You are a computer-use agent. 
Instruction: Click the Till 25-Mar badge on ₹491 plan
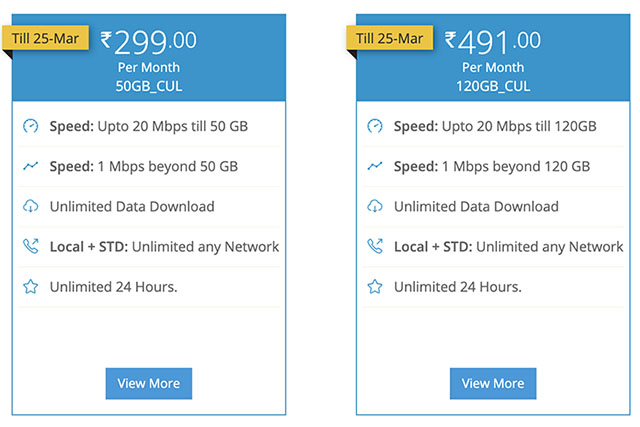tap(389, 38)
